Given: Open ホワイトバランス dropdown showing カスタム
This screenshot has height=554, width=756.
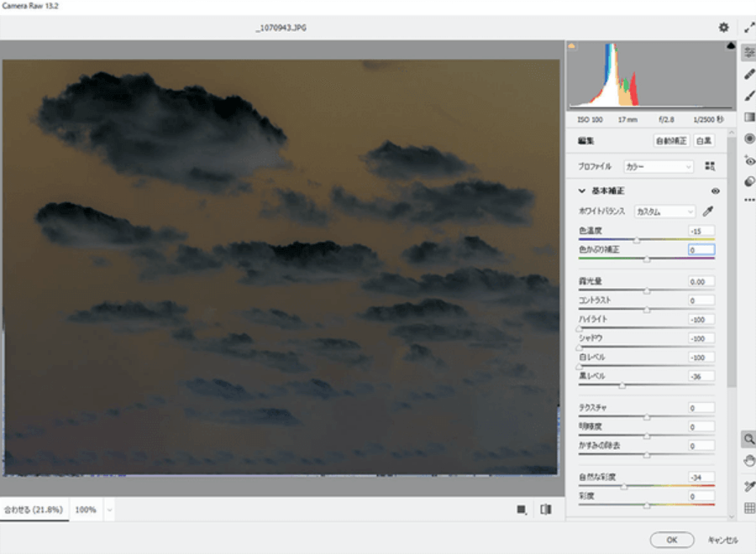Looking at the screenshot, I should 665,212.
